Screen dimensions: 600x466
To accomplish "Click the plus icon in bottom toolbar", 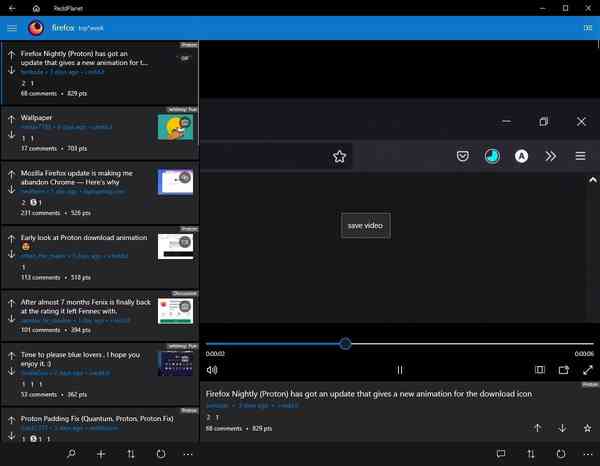I will [101, 454].
